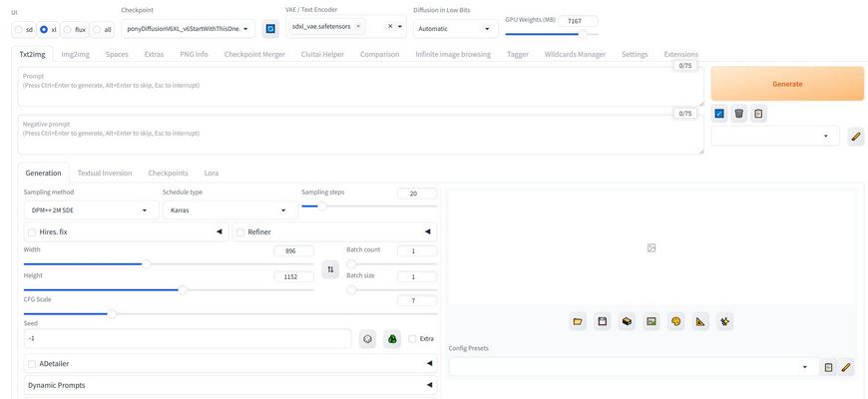This screenshot has height=399, width=868.
Task: Clear the prompt with the trash icon
Action: point(738,114)
